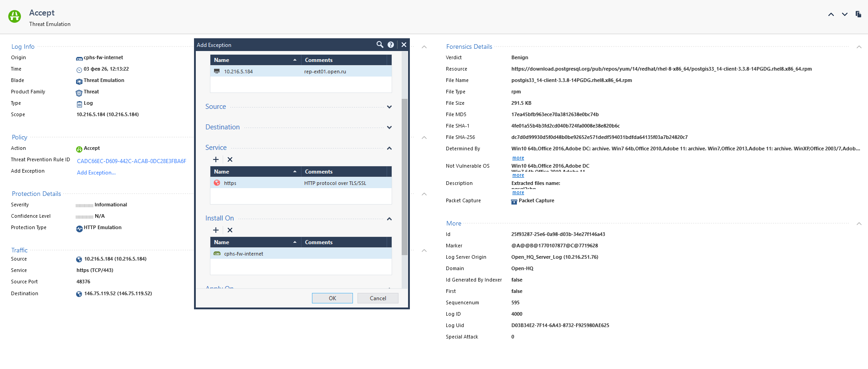Click the HTTP protocol over TLS/SSL comment
This screenshot has width=868, height=369.
coord(335,183)
